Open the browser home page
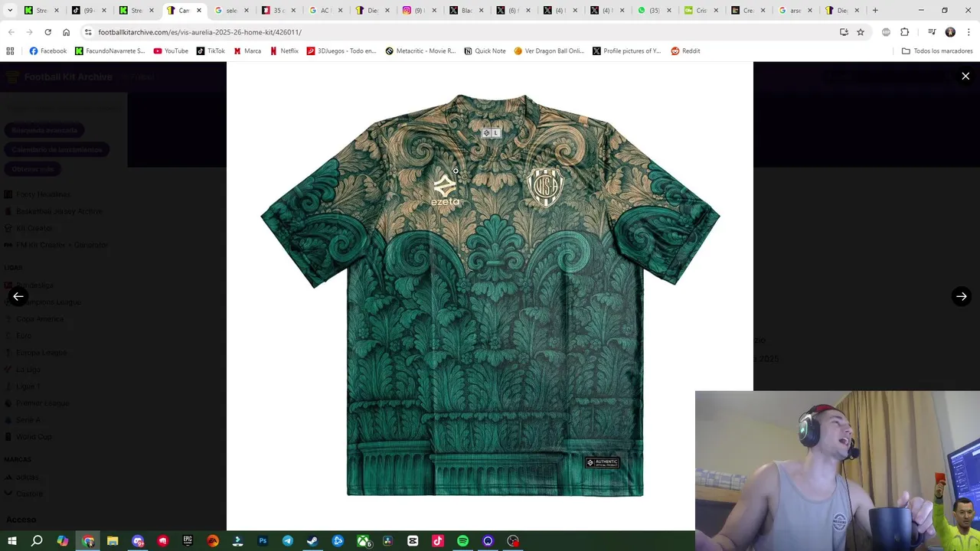Image resolution: width=980 pixels, height=551 pixels. 66,32
